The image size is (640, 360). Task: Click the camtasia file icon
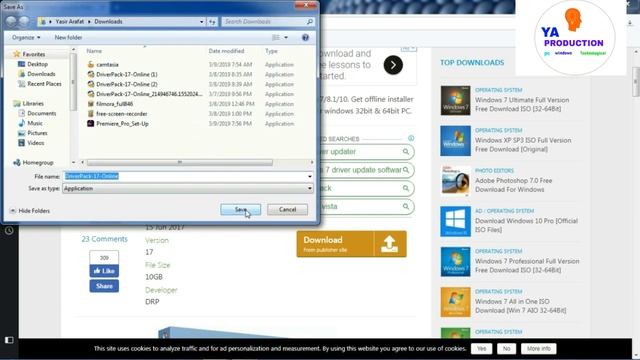[91, 64]
